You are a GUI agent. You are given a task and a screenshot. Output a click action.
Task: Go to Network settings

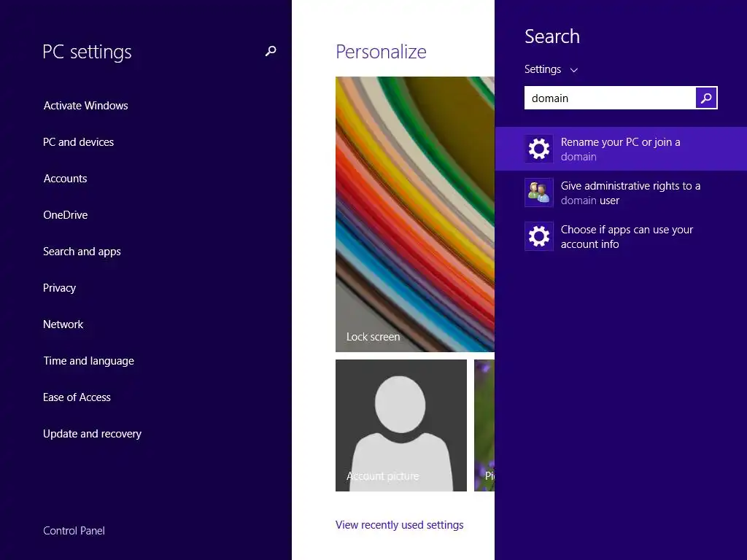(63, 324)
